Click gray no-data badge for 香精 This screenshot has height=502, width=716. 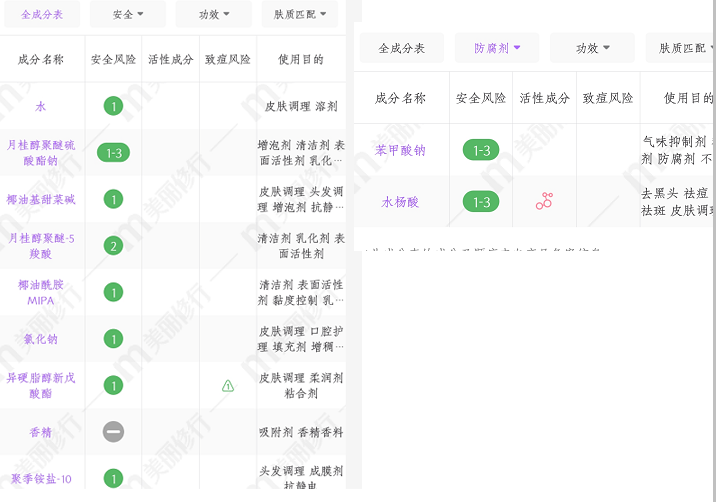click(113, 432)
